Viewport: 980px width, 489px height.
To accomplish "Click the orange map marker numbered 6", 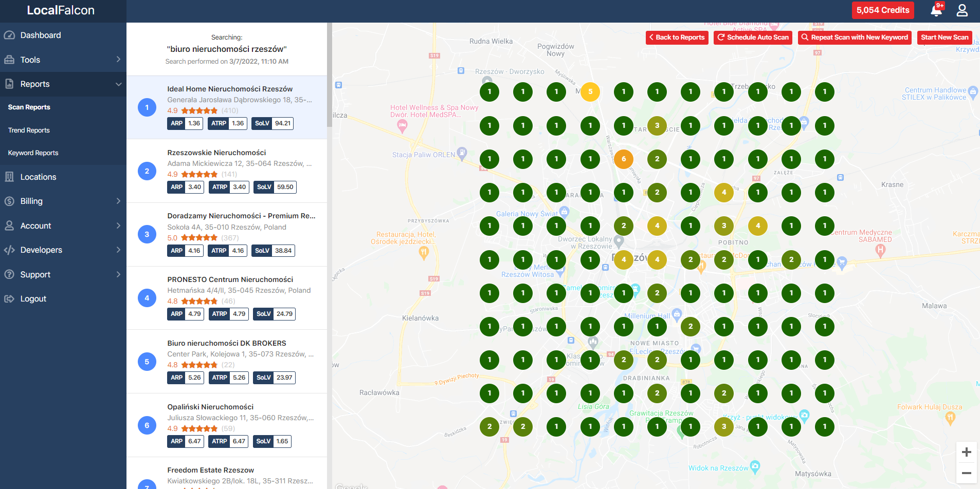I will (x=623, y=159).
